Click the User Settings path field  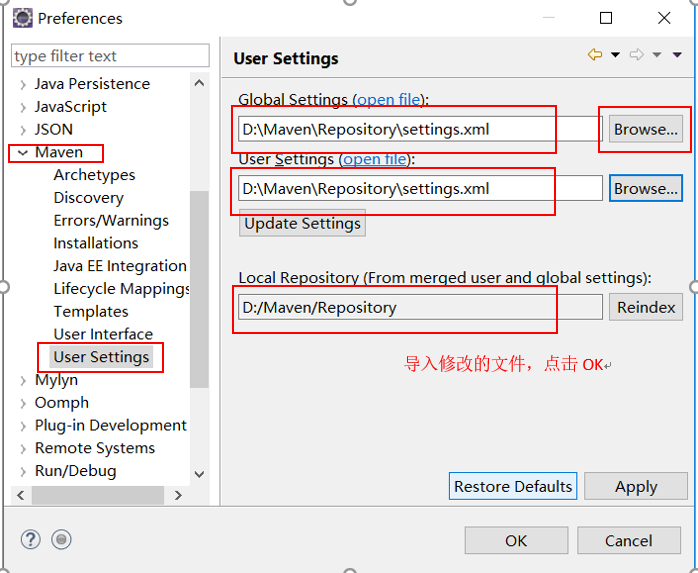(420, 188)
